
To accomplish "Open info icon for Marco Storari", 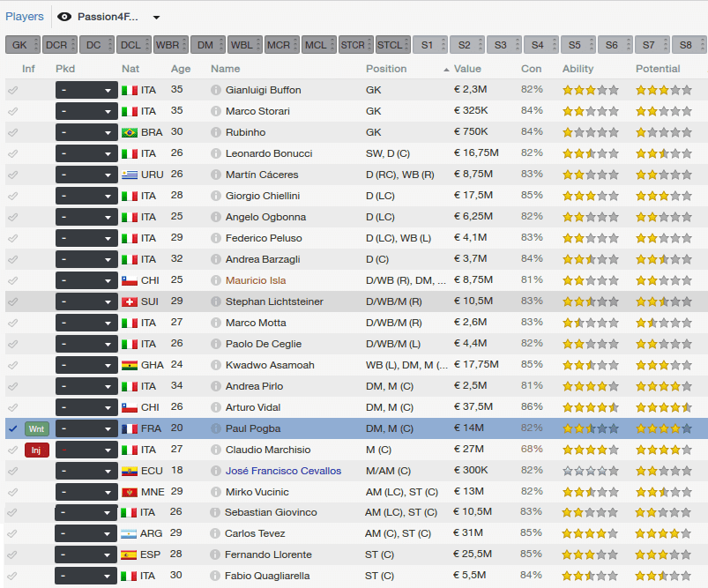I will [x=216, y=111].
